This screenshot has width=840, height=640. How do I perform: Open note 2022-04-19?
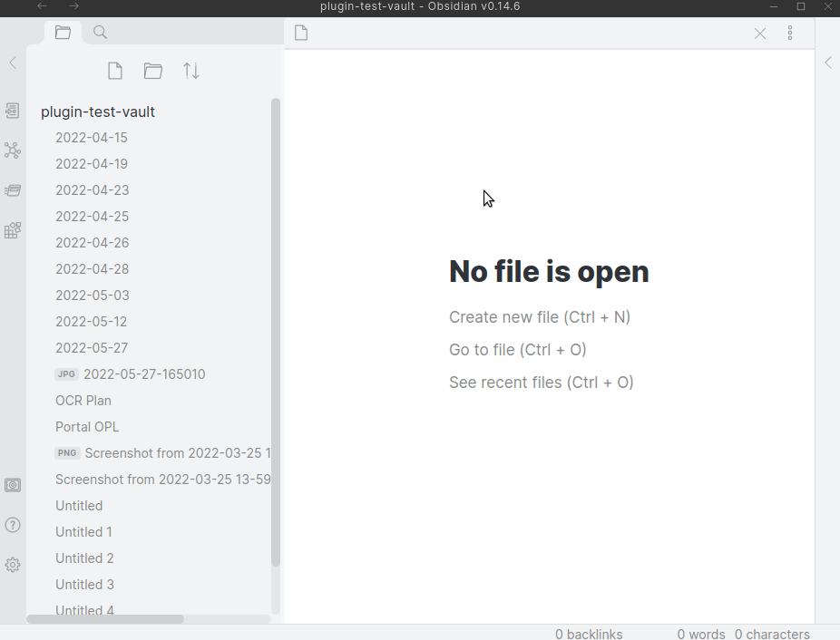tap(91, 164)
